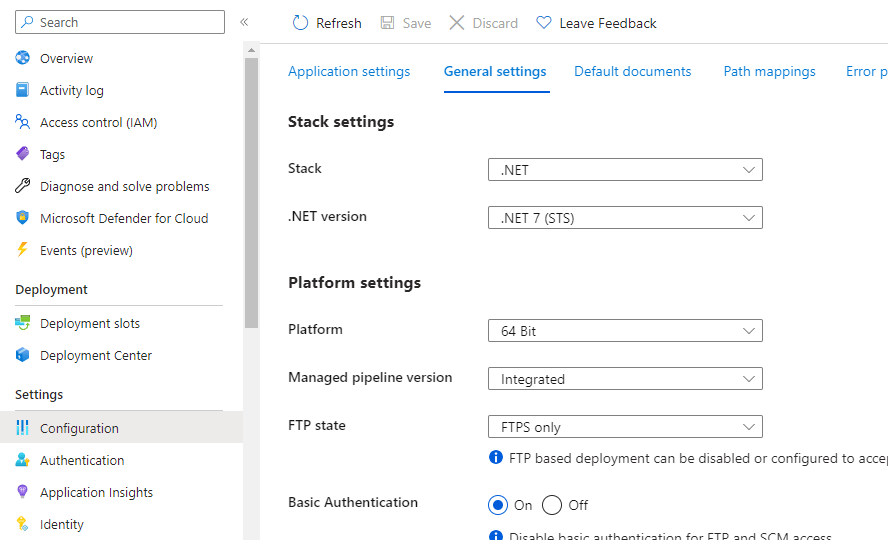Change the Platform 64 Bit dropdown
This screenshot has width=888, height=540.
(x=625, y=331)
